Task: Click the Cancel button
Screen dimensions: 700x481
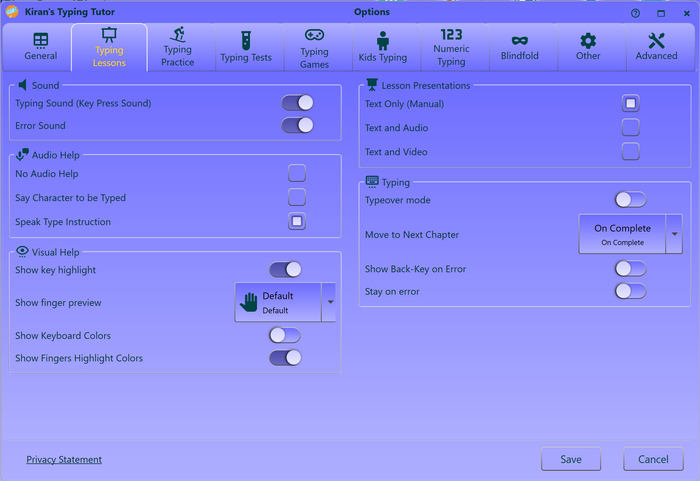Action: click(653, 459)
